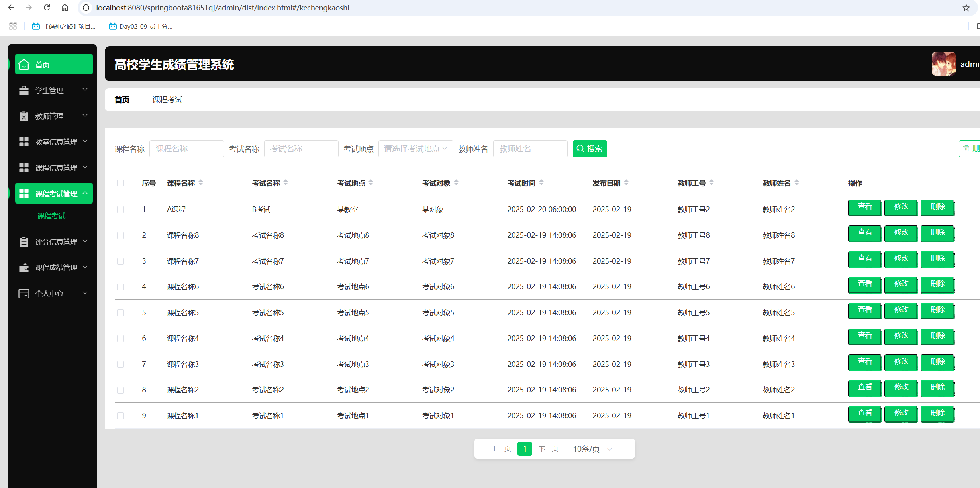Viewport: 980px width, 488px height.
Task: Open 课程成绩管理 menu label
Action: [56, 267]
